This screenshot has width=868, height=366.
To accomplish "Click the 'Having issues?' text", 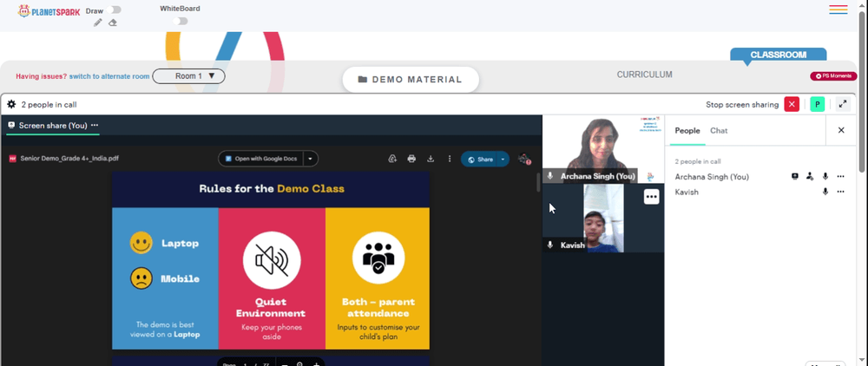I will (42, 76).
